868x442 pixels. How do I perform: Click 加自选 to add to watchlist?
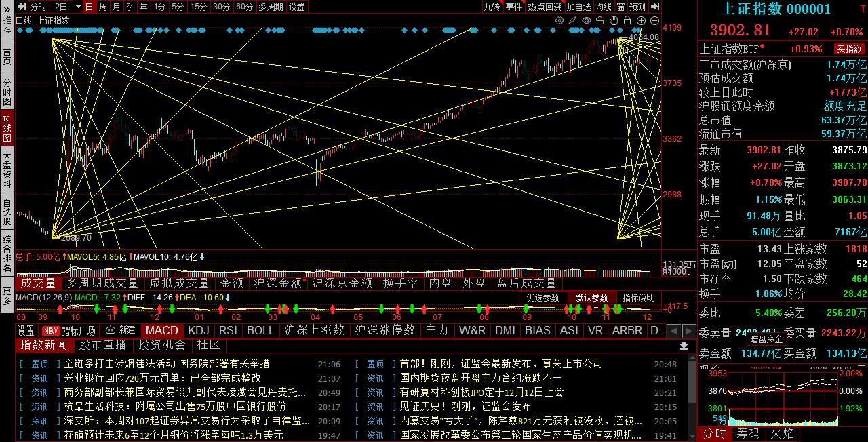tap(578, 7)
